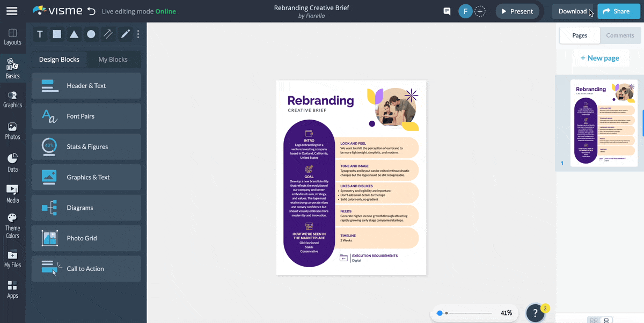Viewport: 644px width, 323px height.
Task: Switch to the My Blocks tab
Action: 113,60
